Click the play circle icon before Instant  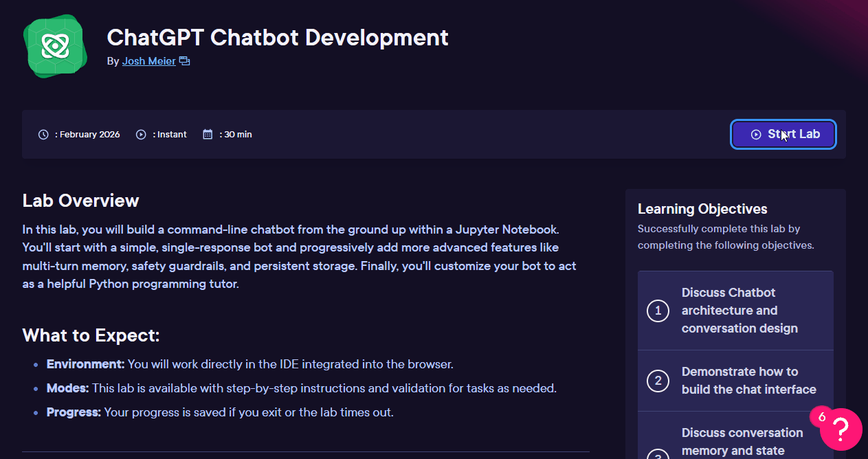point(141,135)
